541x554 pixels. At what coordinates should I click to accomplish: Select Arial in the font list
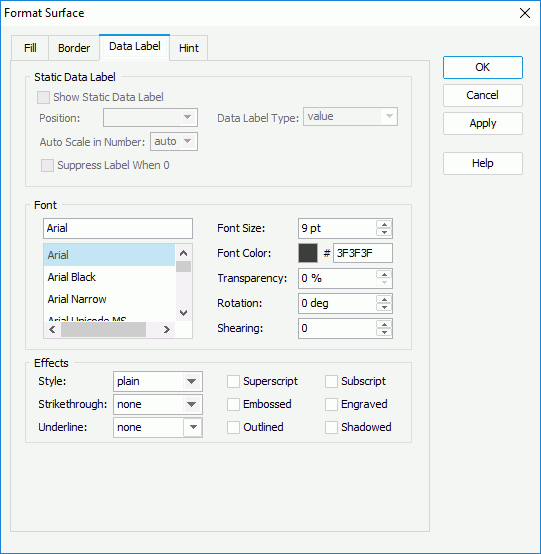109,255
